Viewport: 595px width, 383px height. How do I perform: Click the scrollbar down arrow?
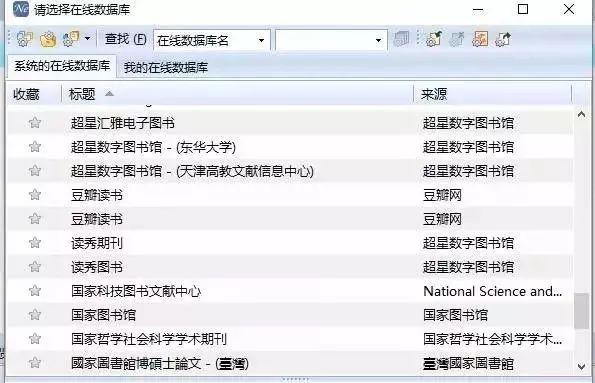[581, 366]
